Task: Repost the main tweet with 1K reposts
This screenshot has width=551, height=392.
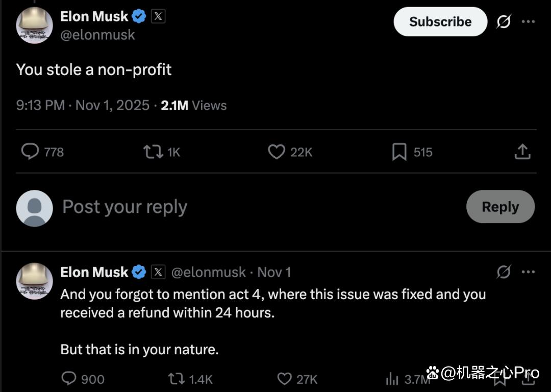Action: coord(153,152)
